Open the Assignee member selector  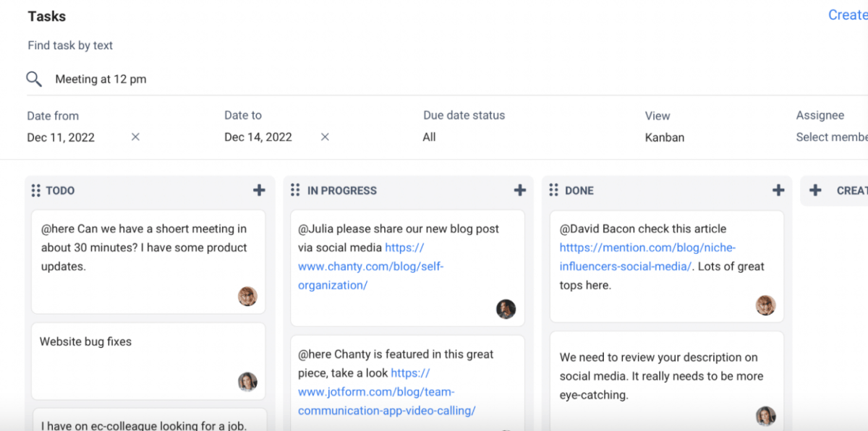832,137
